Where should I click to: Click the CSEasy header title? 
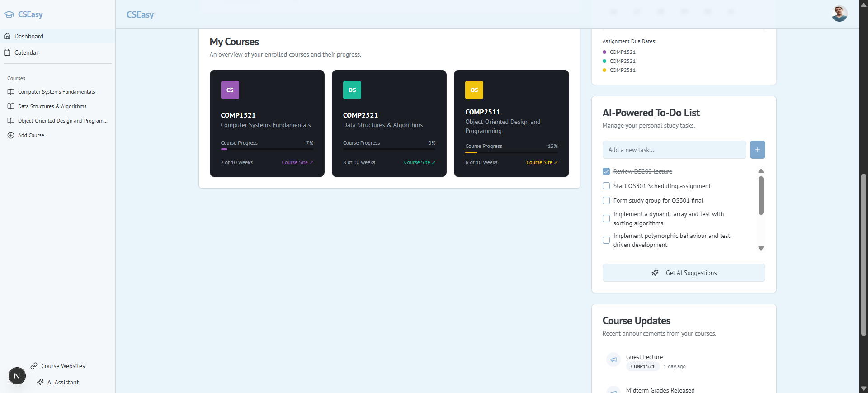coord(140,14)
